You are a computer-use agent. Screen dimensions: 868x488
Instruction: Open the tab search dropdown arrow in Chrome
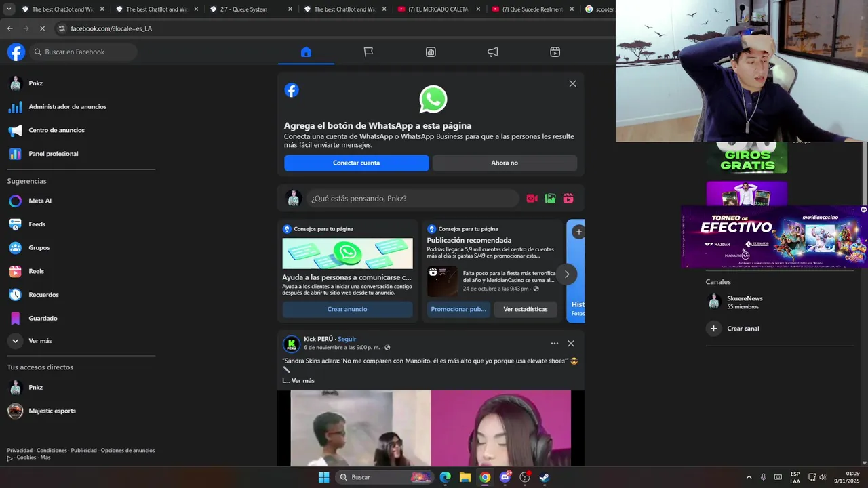coord(9,9)
